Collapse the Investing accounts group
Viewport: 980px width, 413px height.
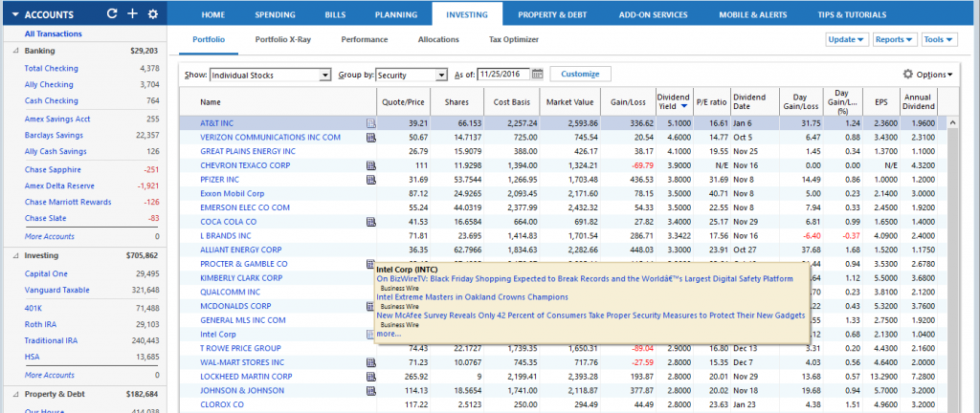[x=15, y=256]
